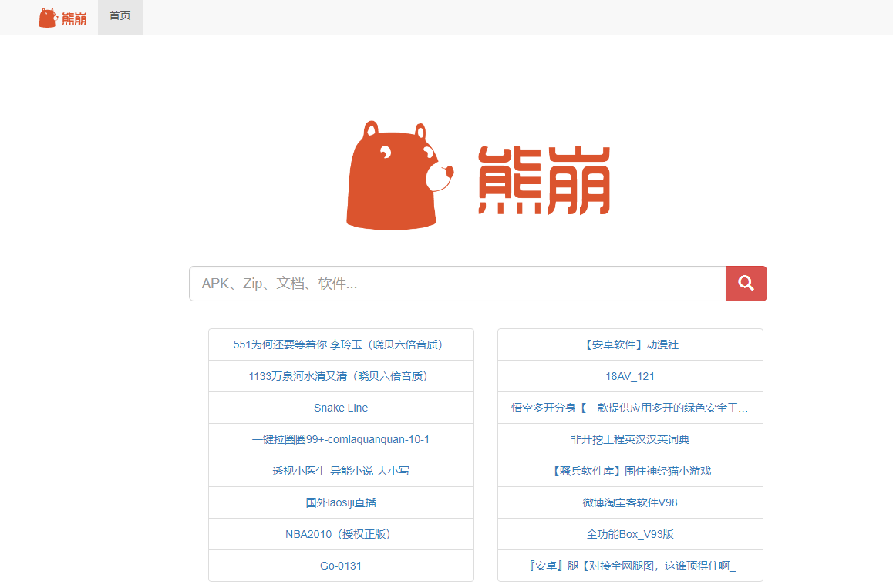Open 围住神经猫小游戏 link
The image size is (893, 588).
630,471
